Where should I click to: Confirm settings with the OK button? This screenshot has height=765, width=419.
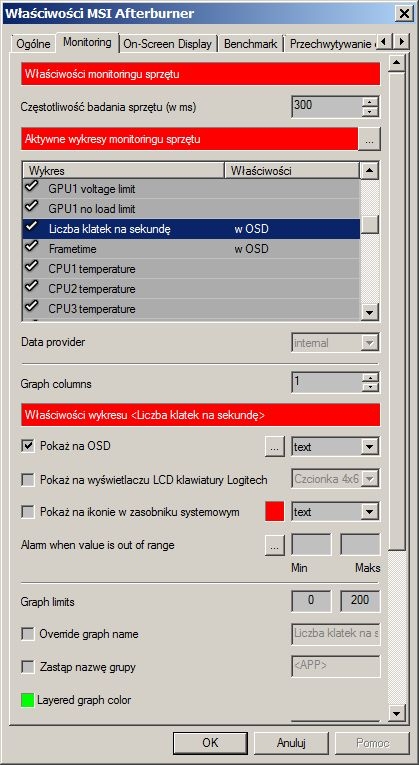tap(210, 743)
